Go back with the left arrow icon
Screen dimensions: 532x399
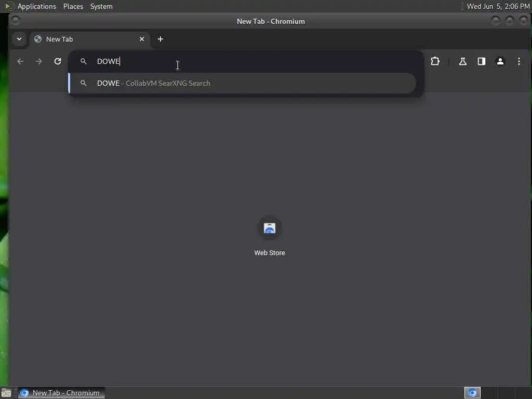click(20, 61)
